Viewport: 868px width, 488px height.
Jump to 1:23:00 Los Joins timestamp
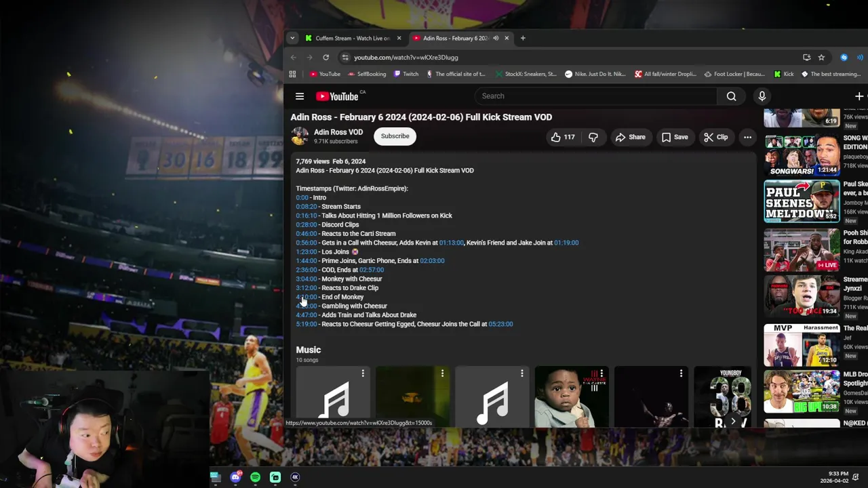(307, 251)
